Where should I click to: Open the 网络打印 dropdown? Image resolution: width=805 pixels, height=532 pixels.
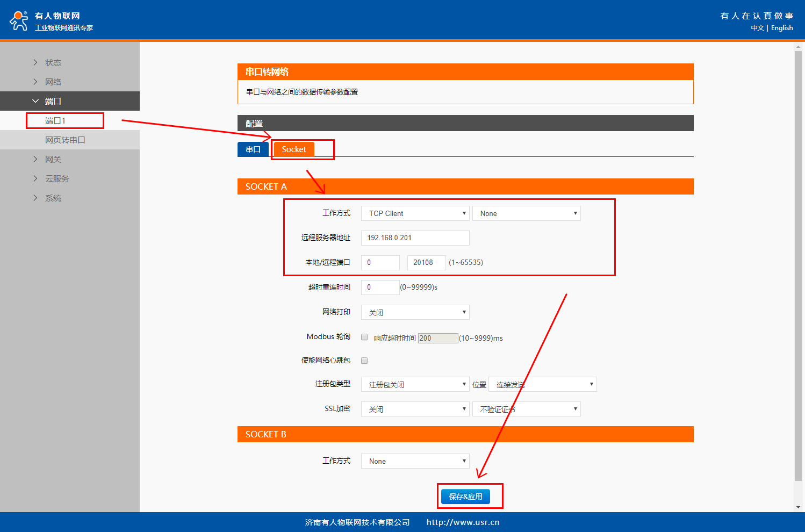[x=415, y=312]
